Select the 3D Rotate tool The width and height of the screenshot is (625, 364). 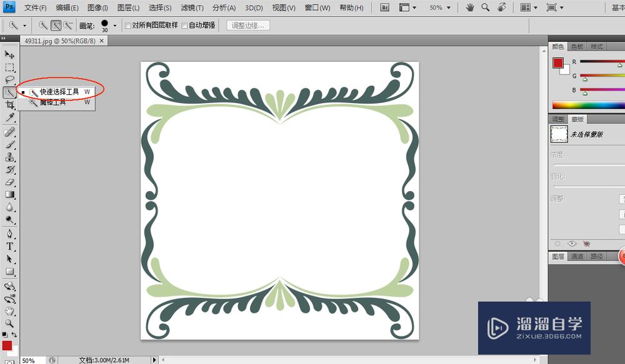point(9,286)
